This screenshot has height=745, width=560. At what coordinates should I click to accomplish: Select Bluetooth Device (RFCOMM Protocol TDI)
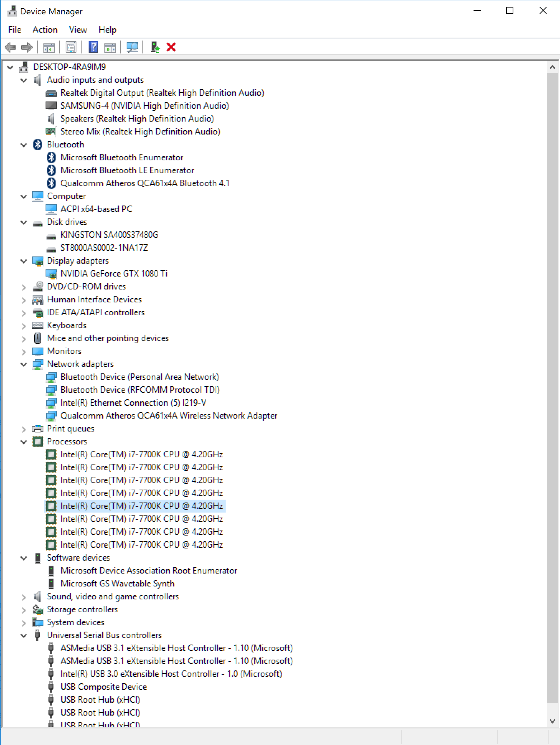140,390
